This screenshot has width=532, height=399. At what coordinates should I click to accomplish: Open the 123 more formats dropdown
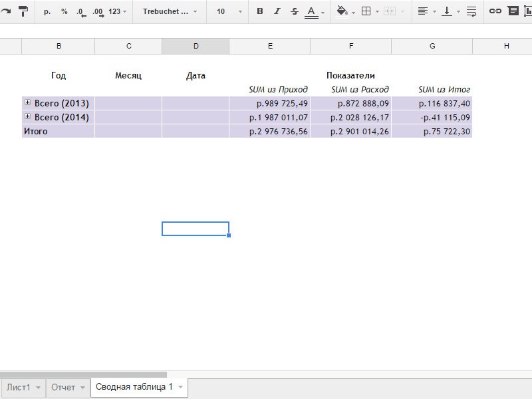tap(118, 11)
